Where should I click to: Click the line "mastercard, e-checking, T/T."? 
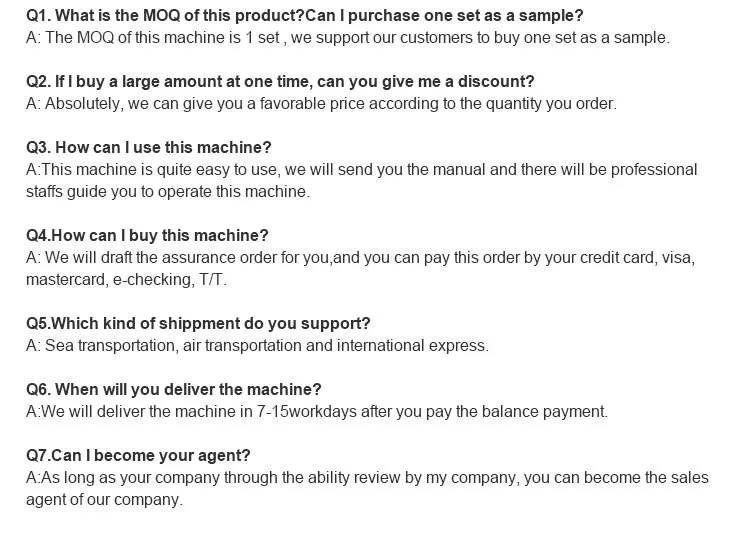pos(127,279)
